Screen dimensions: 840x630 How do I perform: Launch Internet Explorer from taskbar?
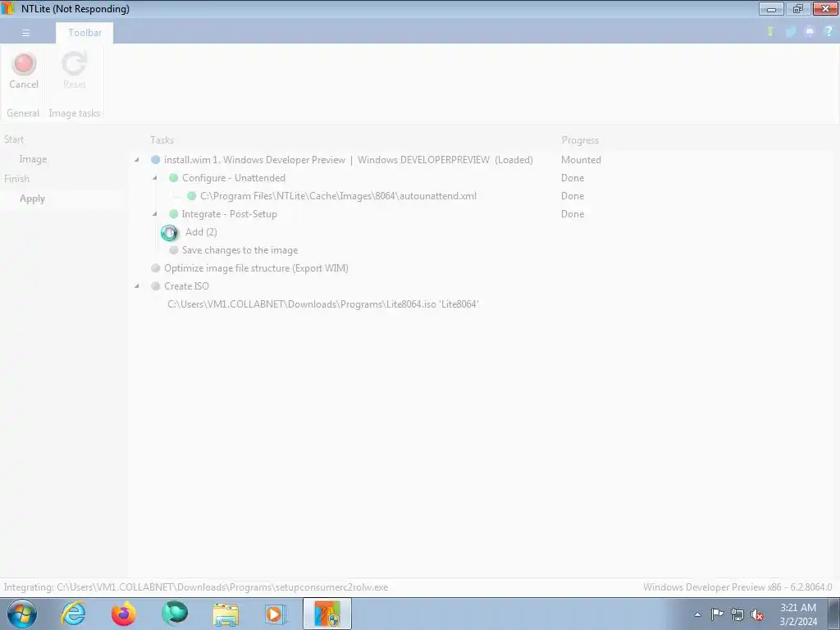pyautogui.click(x=73, y=614)
